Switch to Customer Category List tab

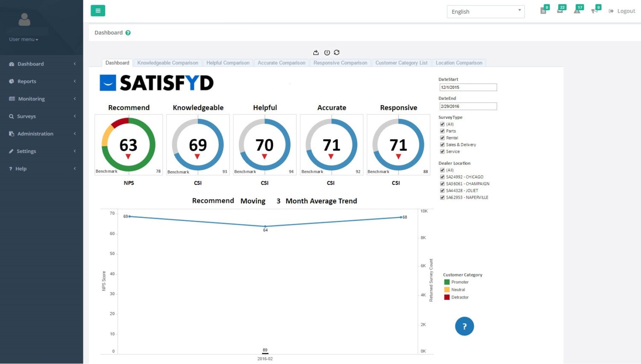click(401, 63)
